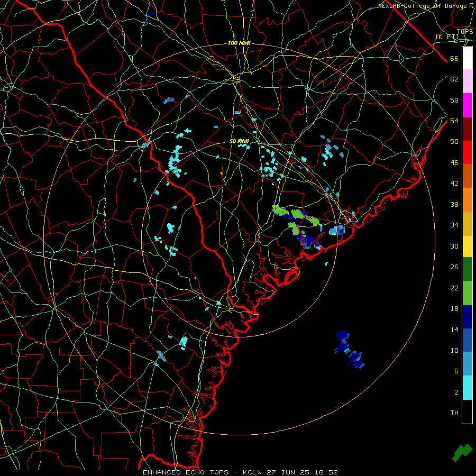Click the light pink legend swatch
Screen dimensions: 476x476
tap(467, 81)
